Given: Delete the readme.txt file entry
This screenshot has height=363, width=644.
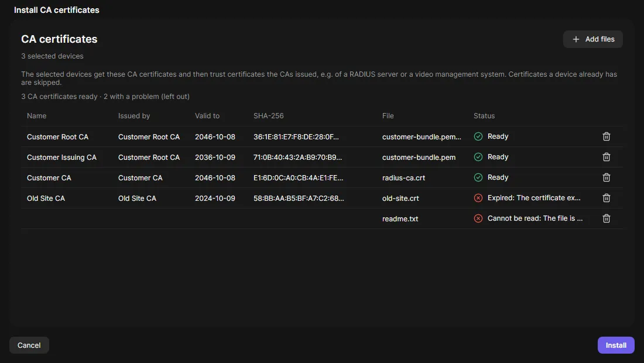Looking at the screenshot, I should pyautogui.click(x=606, y=218).
